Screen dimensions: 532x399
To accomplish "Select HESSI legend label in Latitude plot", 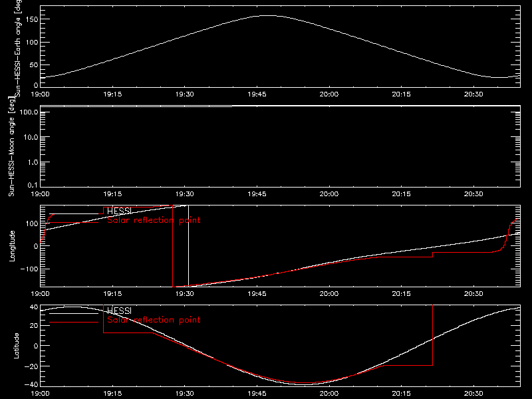I will coord(119,311).
